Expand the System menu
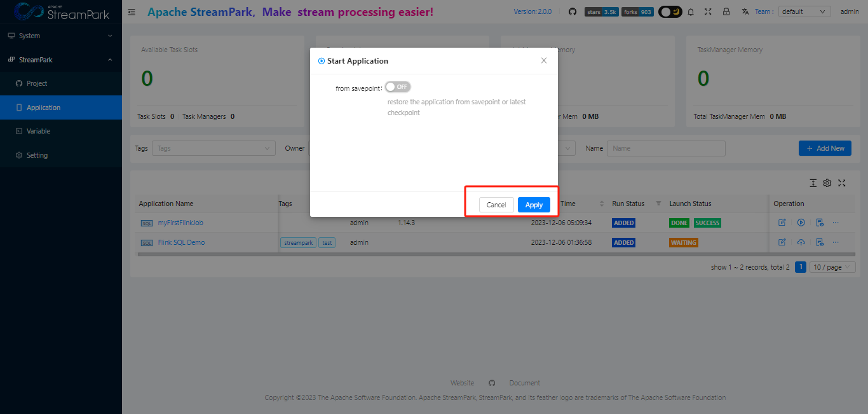The image size is (868, 414). pos(61,36)
